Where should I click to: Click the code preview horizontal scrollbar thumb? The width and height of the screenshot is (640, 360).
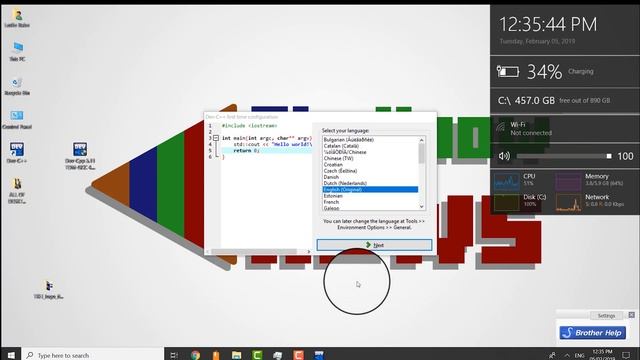[x=254, y=251]
